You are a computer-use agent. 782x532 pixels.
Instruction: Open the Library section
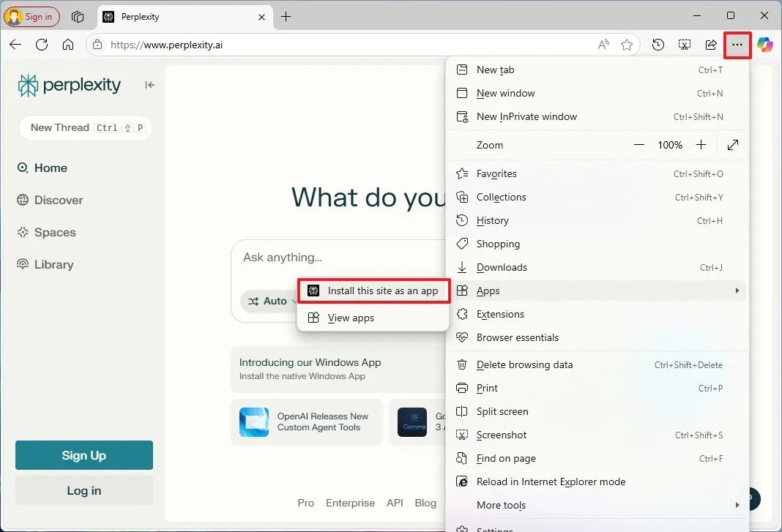53,264
